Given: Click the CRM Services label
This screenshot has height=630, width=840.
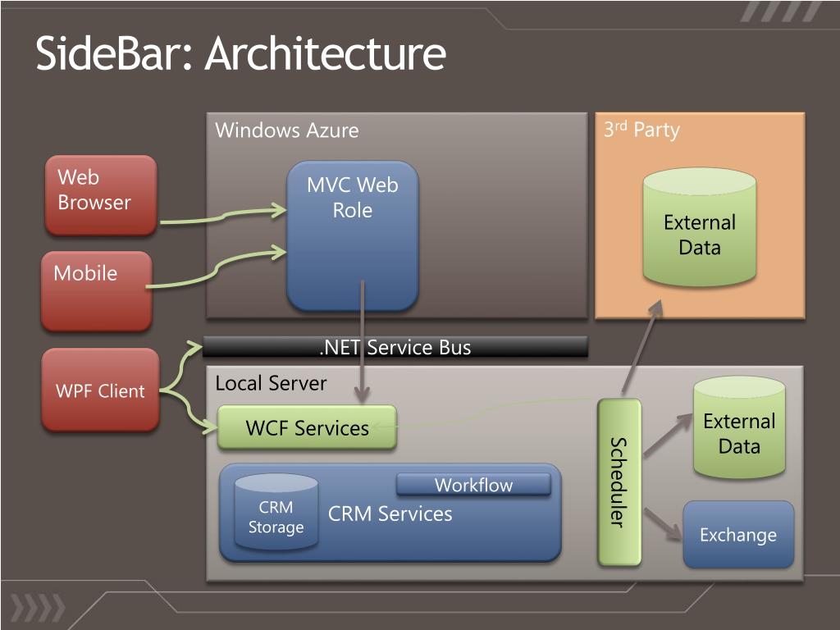Looking at the screenshot, I should [390, 514].
